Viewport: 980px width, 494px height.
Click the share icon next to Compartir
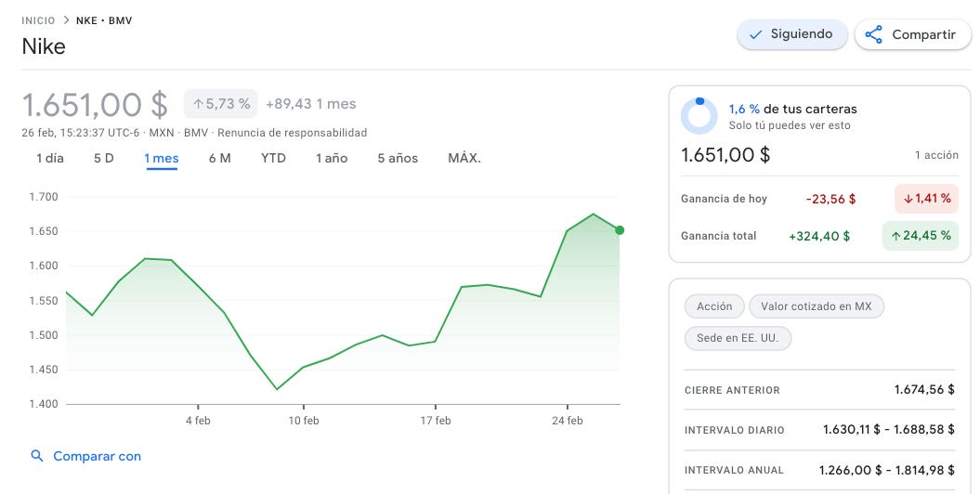point(874,34)
